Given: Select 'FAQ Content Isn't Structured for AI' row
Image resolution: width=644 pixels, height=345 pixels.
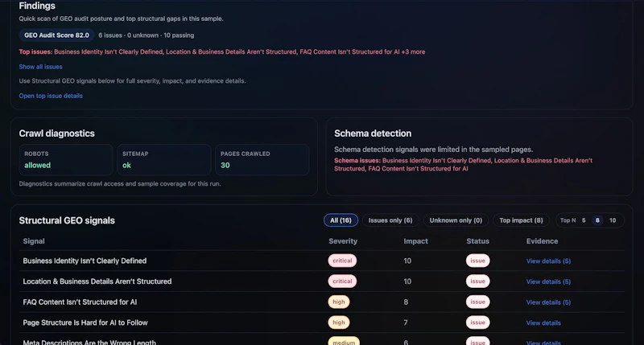Looking at the screenshot, I should click(x=321, y=302).
